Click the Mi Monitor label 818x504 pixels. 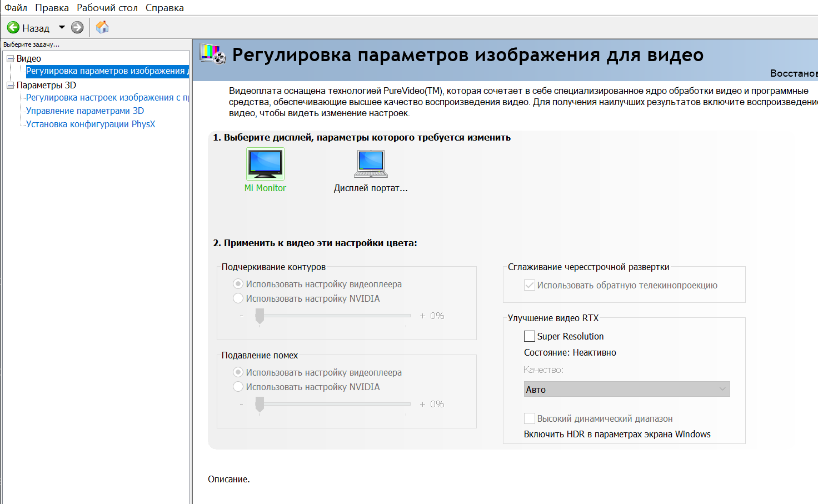point(265,188)
